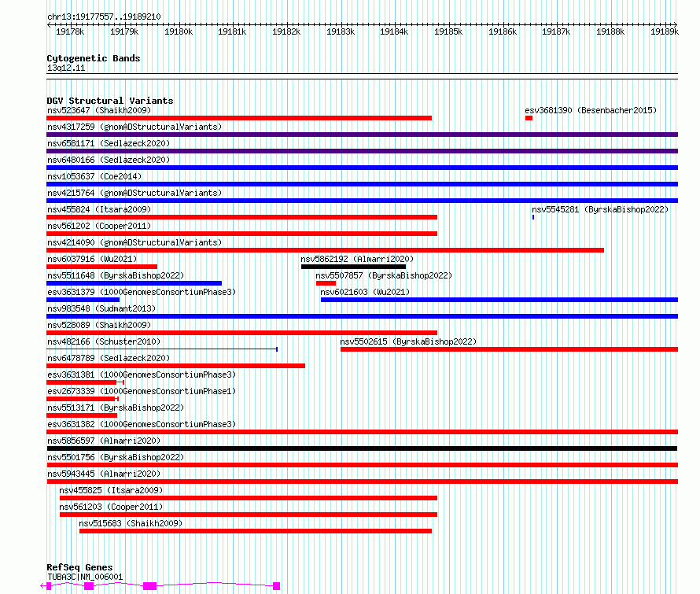Select the blue nsv6021603 variant bar

point(499,300)
